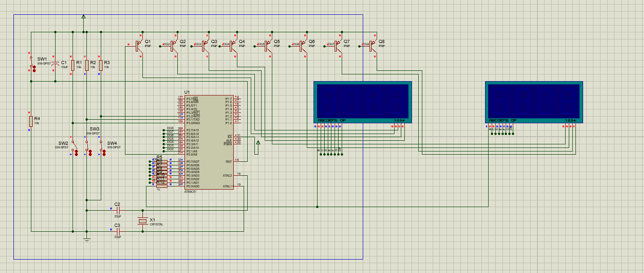Select the C2 22pF capacitor
This screenshot has width=644, height=273.
click(x=118, y=209)
